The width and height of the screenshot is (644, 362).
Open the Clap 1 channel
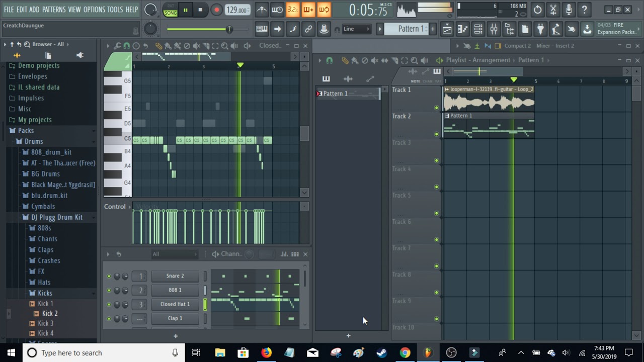175,318
